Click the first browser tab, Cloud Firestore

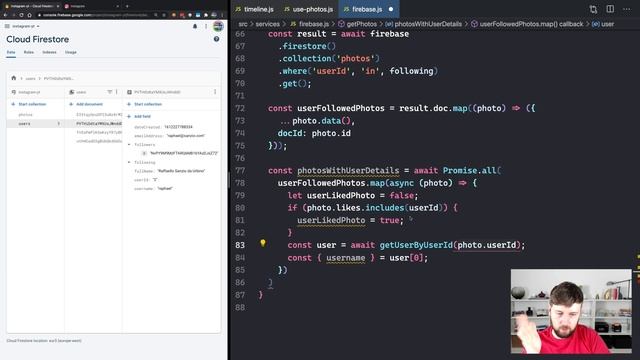[31, 6]
